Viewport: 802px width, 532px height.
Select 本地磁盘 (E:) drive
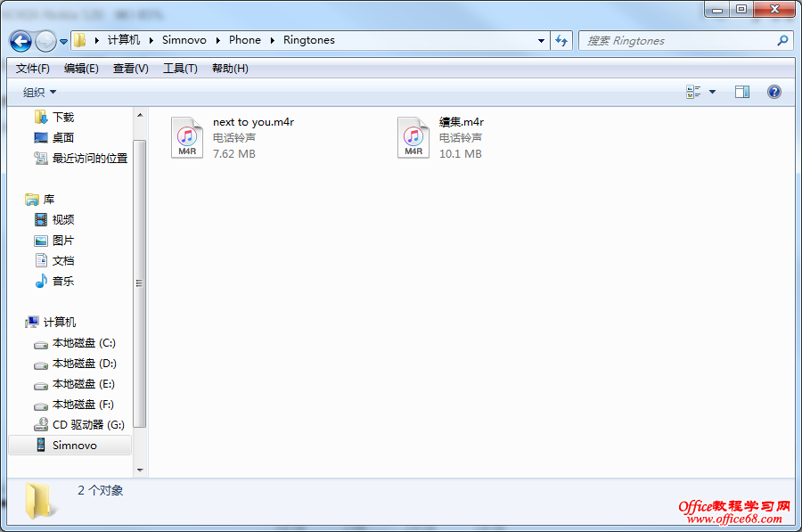[x=84, y=384]
